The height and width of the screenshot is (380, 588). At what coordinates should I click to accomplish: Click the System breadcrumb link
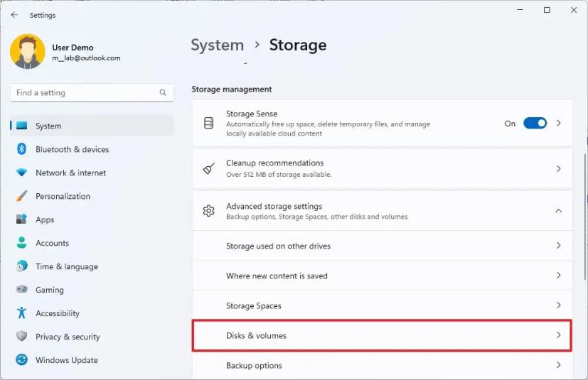[217, 45]
